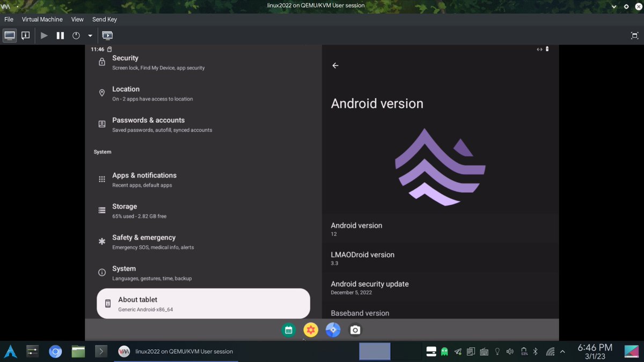Tap the Android security update row
Screen dimensions: 644x362
pos(440,287)
